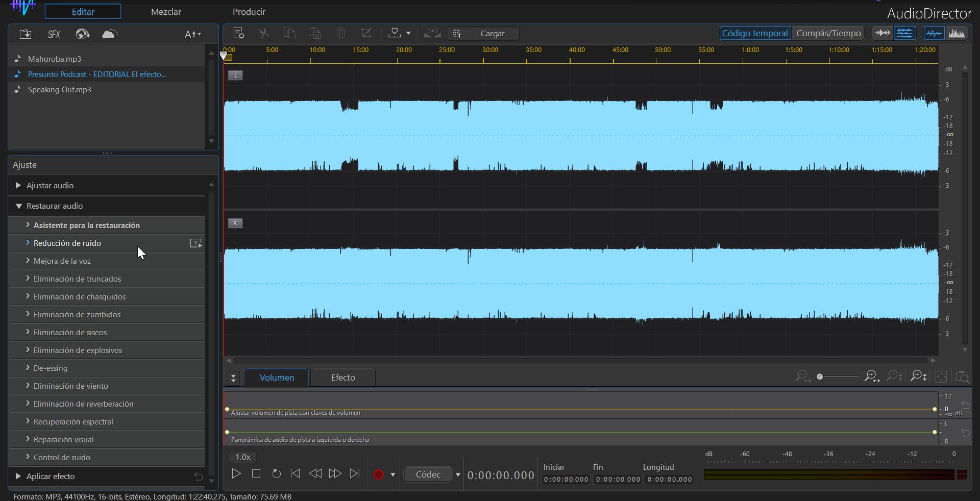Activate the Trim tool
This screenshot has height=501, width=980.
point(366,33)
